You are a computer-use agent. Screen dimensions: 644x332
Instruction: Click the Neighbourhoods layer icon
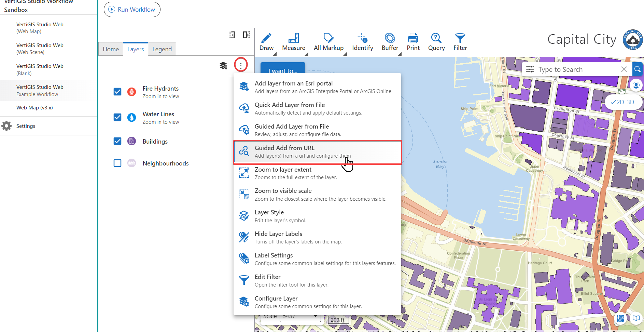click(131, 163)
